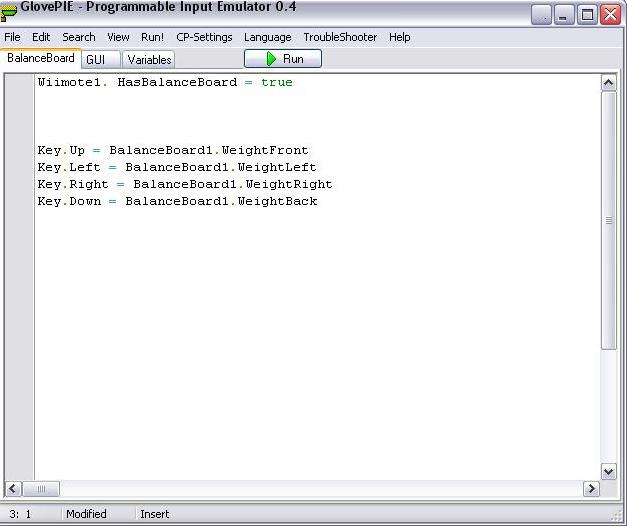
Task: Select the BalanceBoard tab
Action: pyautogui.click(x=41, y=58)
